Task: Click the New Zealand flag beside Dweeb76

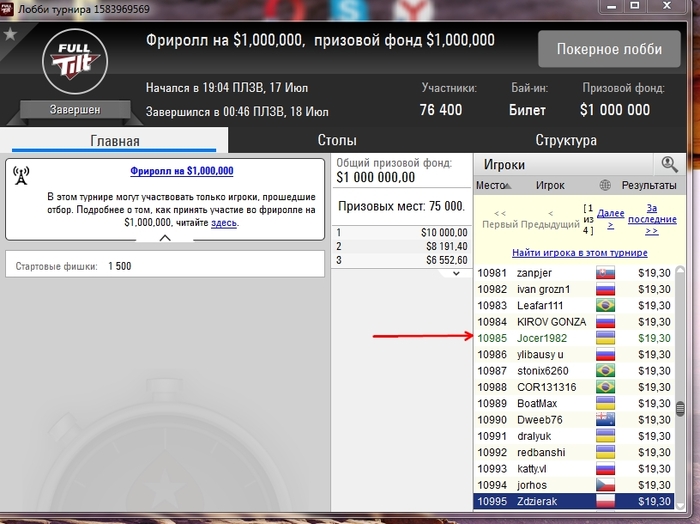Action: (605, 420)
